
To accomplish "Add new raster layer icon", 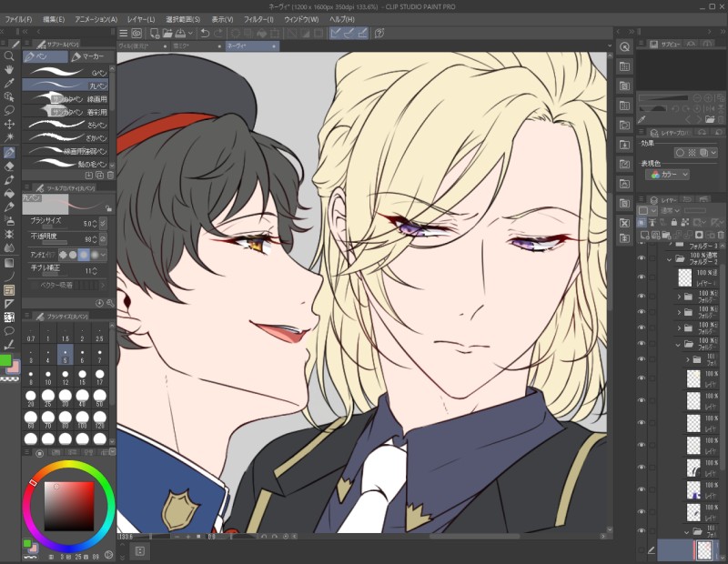I will (x=644, y=236).
